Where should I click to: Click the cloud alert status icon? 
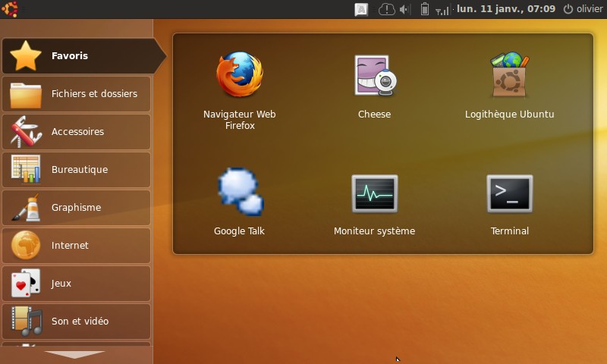click(386, 9)
